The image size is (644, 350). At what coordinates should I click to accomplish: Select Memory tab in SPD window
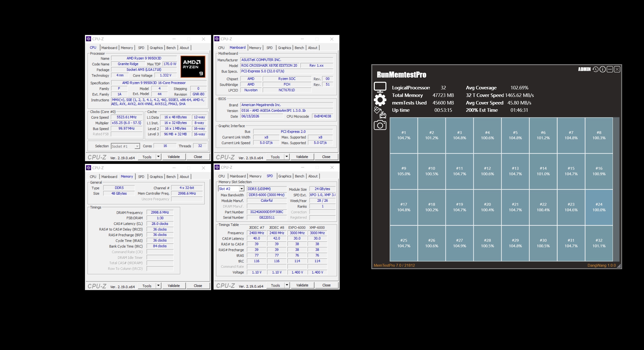(x=255, y=176)
